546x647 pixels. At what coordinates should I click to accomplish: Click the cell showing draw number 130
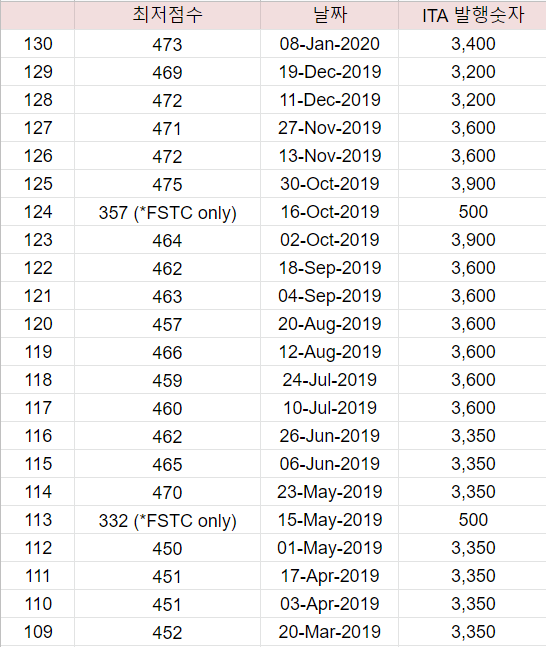tap(38, 44)
